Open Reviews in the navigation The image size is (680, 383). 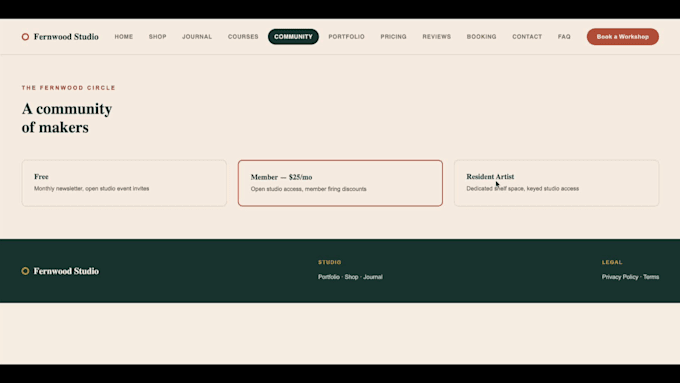click(x=437, y=37)
